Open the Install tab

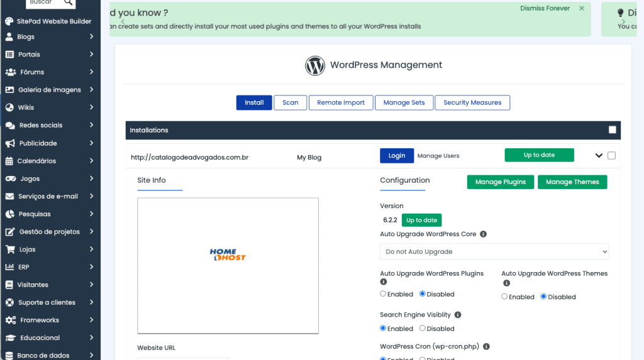254,102
